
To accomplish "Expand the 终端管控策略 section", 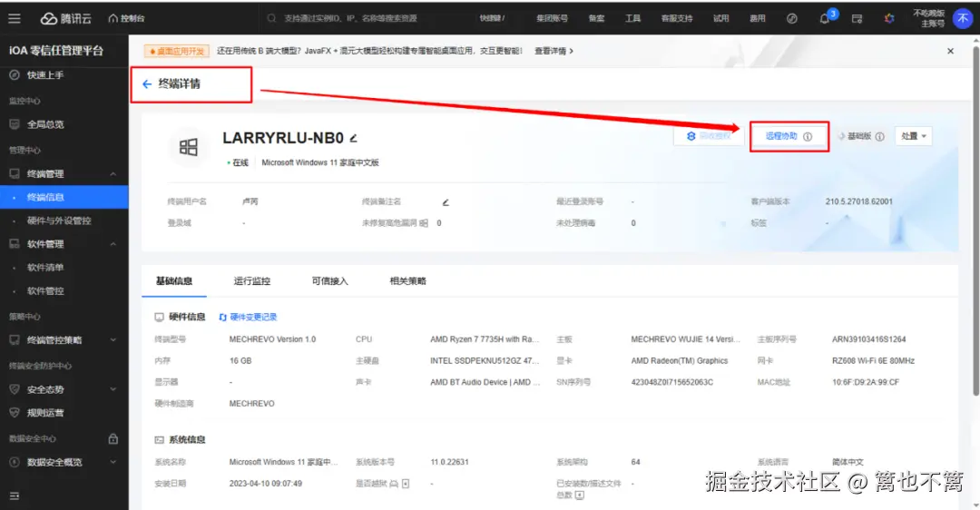I will coord(113,340).
